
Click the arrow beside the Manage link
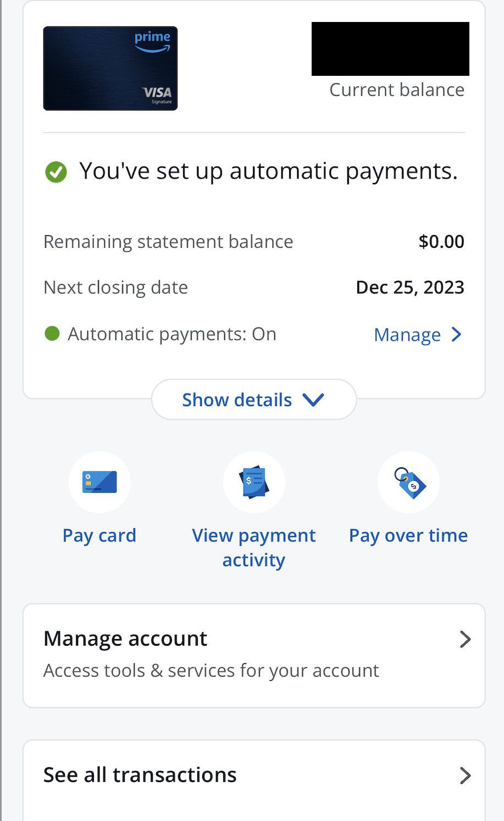(x=457, y=334)
